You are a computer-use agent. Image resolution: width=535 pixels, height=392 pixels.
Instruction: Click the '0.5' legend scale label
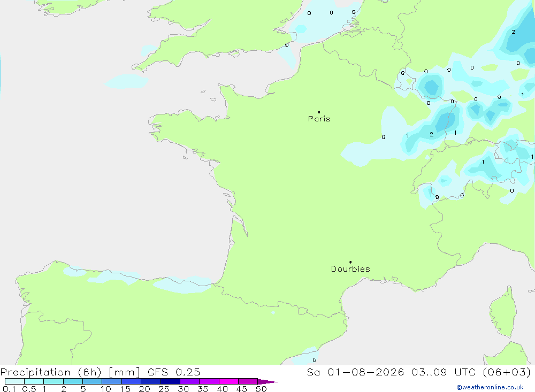coord(29,389)
